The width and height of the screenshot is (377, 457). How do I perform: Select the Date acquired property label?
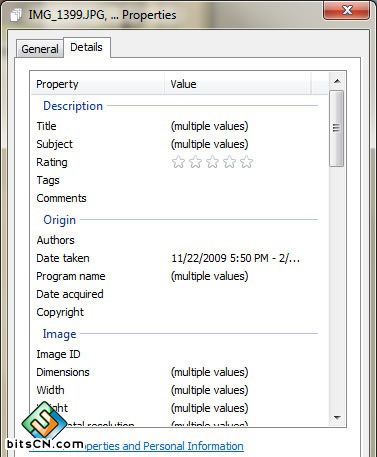tap(70, 294)
